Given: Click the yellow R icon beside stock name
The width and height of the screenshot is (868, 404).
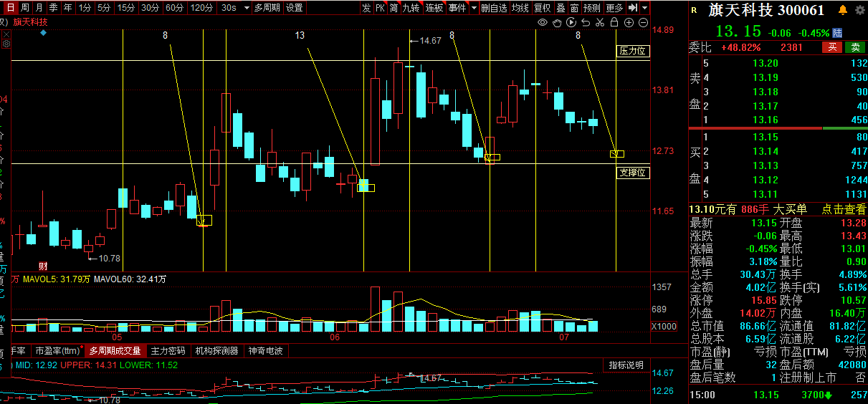Looking at the screenshot, I should click(x=694, y=10).
